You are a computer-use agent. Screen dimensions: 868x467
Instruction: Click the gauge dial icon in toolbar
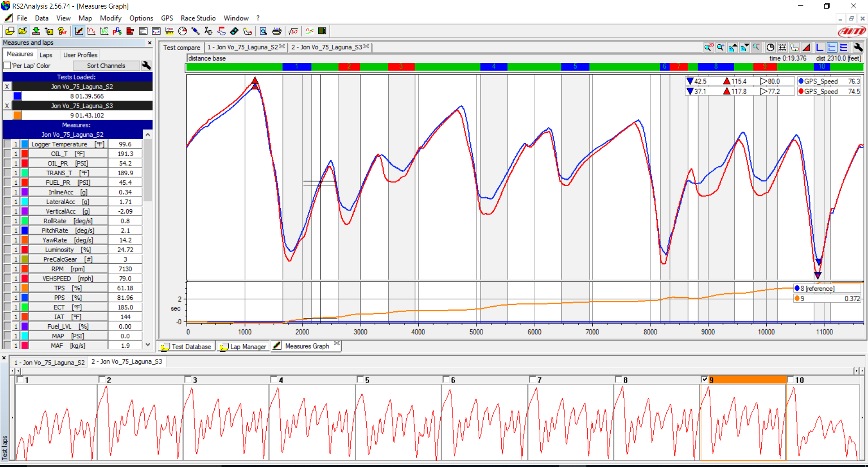point(182,31)
